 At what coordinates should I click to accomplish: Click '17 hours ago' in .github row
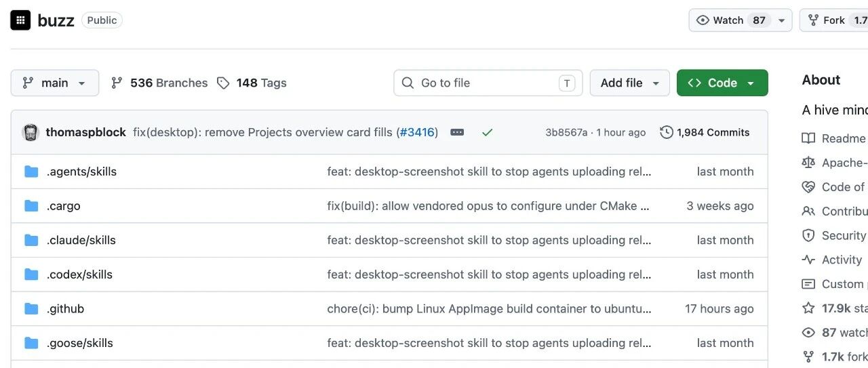719,308
